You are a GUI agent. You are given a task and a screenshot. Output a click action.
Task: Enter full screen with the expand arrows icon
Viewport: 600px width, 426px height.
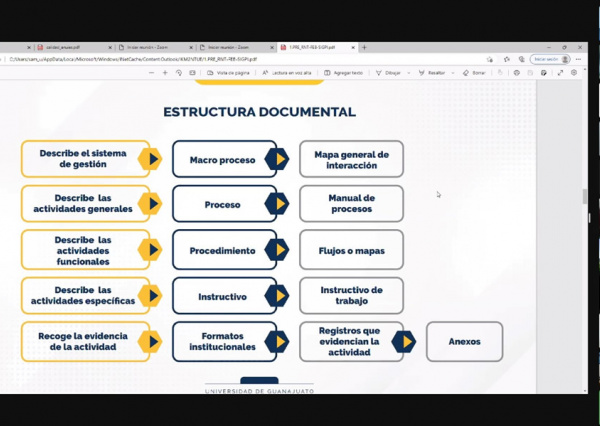point(560,73)
